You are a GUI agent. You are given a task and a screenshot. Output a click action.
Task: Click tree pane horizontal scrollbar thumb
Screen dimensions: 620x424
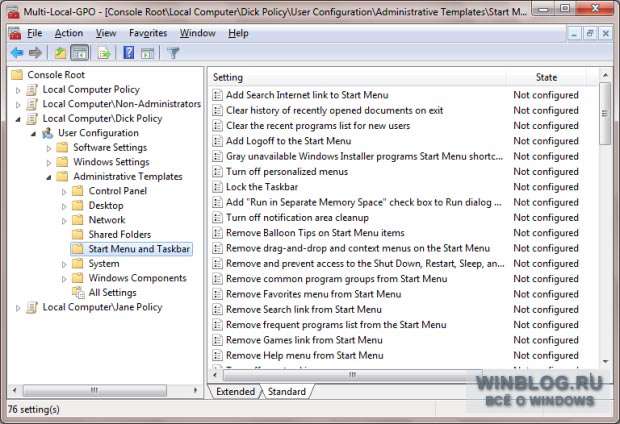pos(95,390)
